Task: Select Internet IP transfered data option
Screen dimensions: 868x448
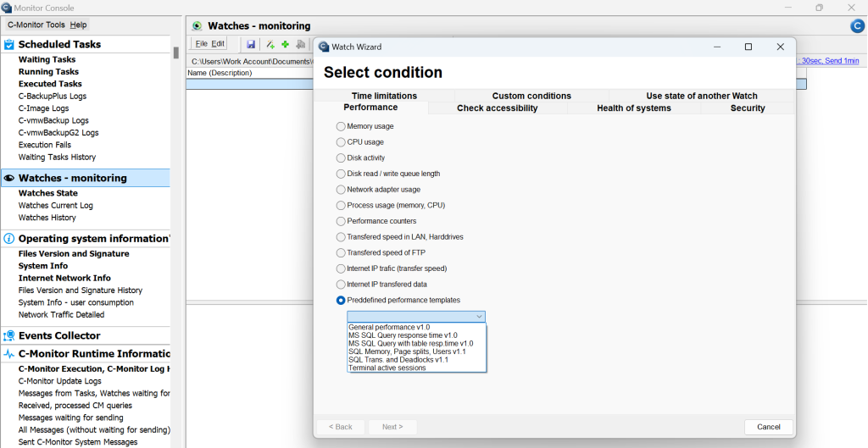Action: pos(341,285)
